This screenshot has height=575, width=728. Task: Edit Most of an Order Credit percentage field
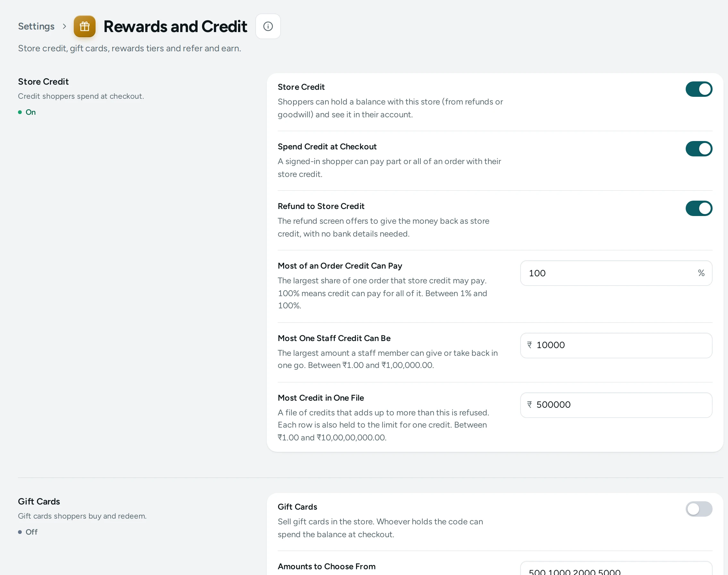[x=616, y=273]
